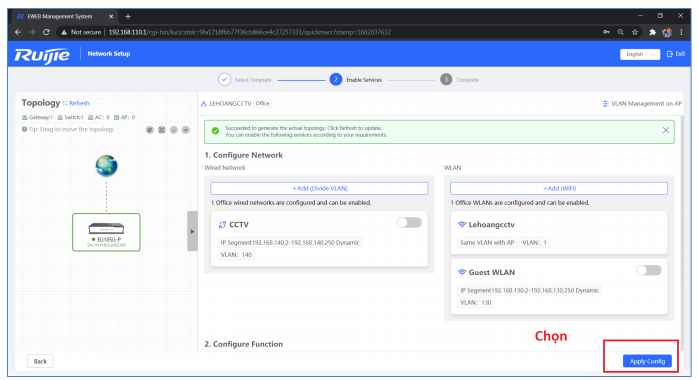Enable the Guest WLAN toggle

pos(649,270)
